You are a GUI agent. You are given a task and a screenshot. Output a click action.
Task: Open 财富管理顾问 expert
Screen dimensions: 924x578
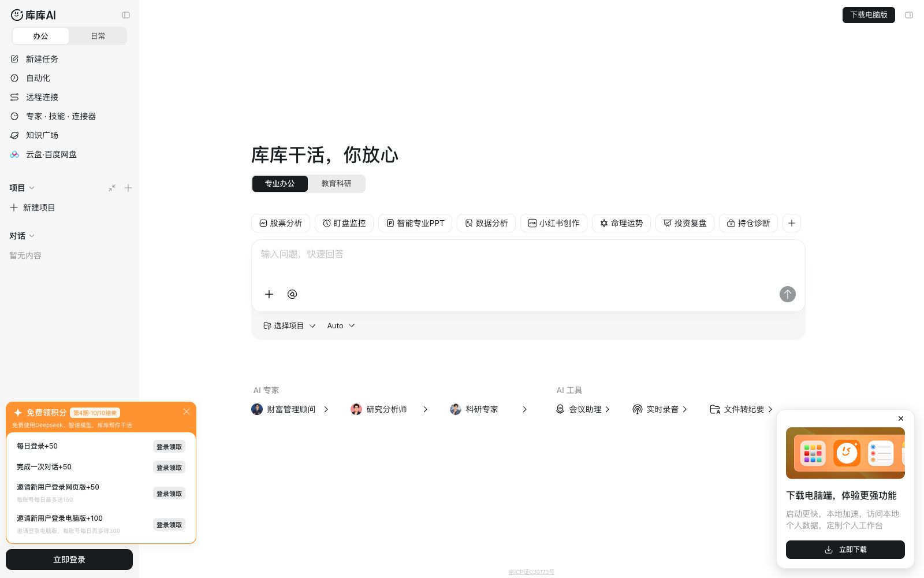coord(290,409)
